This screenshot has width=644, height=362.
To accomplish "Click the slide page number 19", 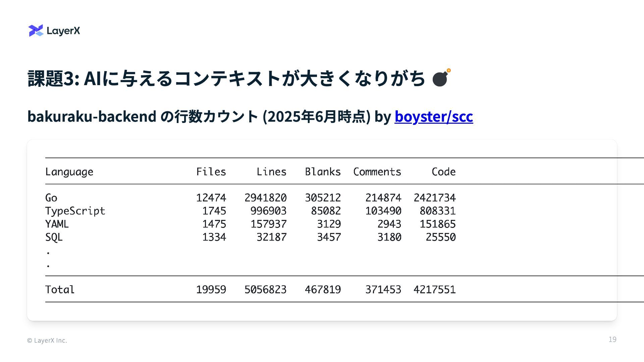I will (x=612, y=339).
